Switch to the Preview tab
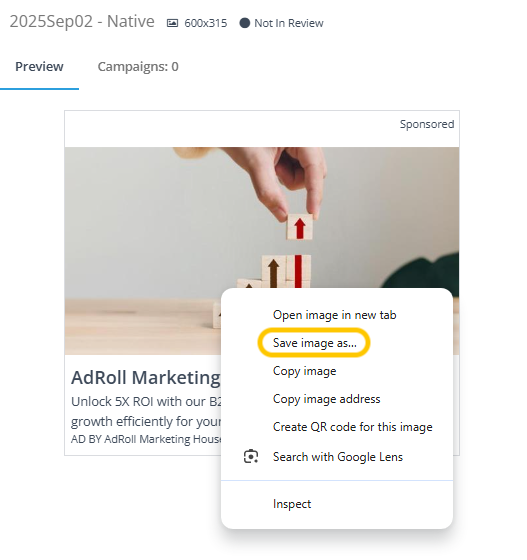527x560 pixels. click(x=39, y=67)
